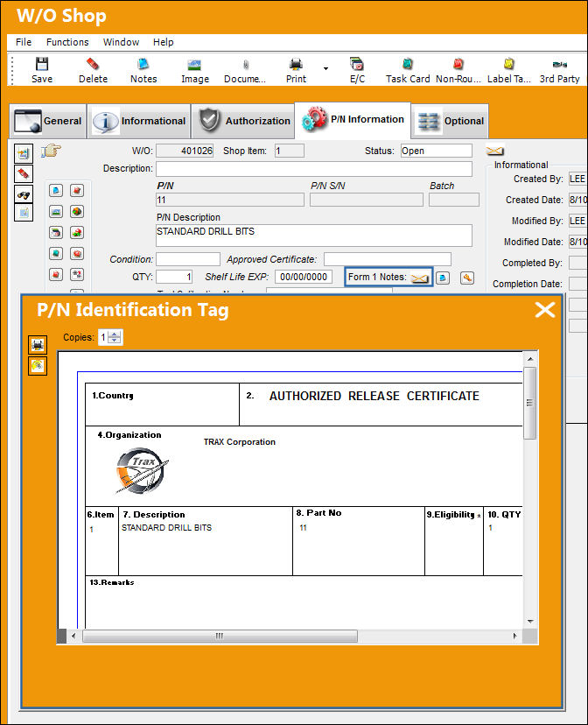588x725 pixels.
Task: Click the Non-Routine toolbar icon
Action: [x=458, y=70]
